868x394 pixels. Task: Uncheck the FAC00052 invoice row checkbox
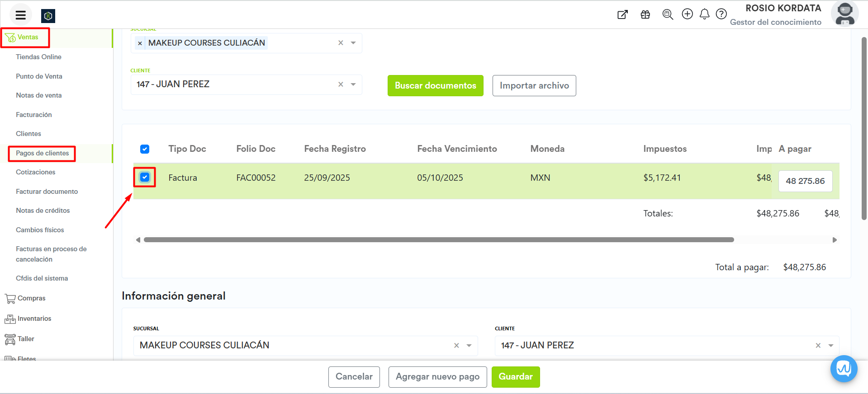[145, 177]
